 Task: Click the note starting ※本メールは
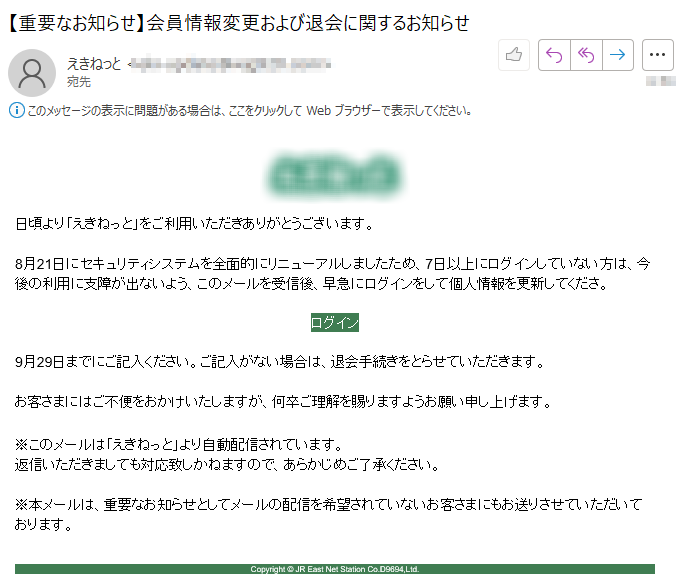pos(328,515)
